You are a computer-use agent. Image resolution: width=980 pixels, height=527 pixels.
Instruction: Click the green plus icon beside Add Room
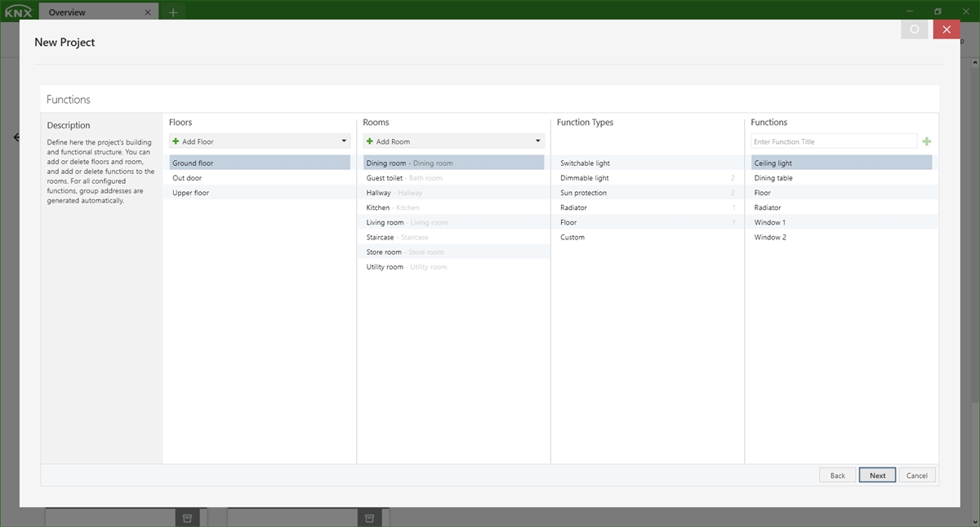(x=368, y=141)
